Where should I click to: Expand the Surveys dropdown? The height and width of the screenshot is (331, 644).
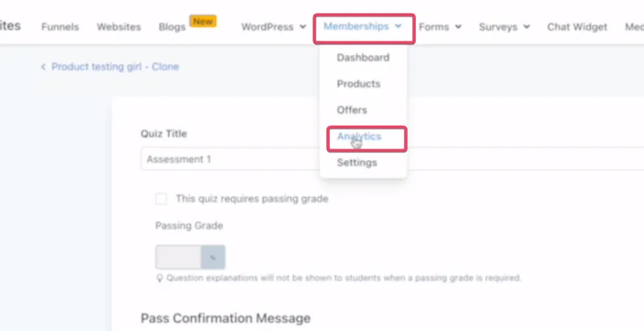point(504,27)
